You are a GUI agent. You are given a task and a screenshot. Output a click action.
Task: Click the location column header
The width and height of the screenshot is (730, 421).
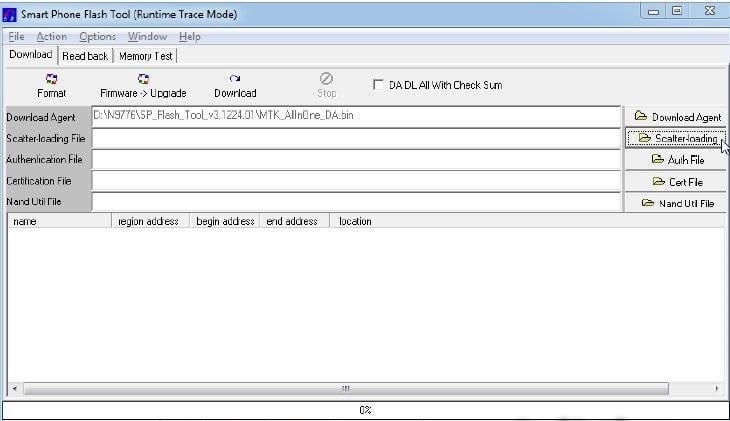[527, 221]
